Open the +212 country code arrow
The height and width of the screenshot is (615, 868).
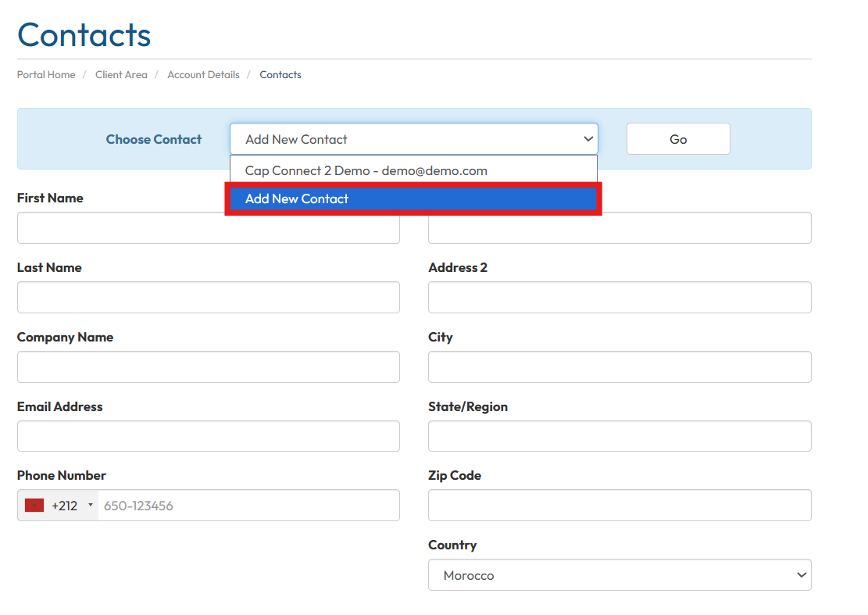tap(90, 506)
